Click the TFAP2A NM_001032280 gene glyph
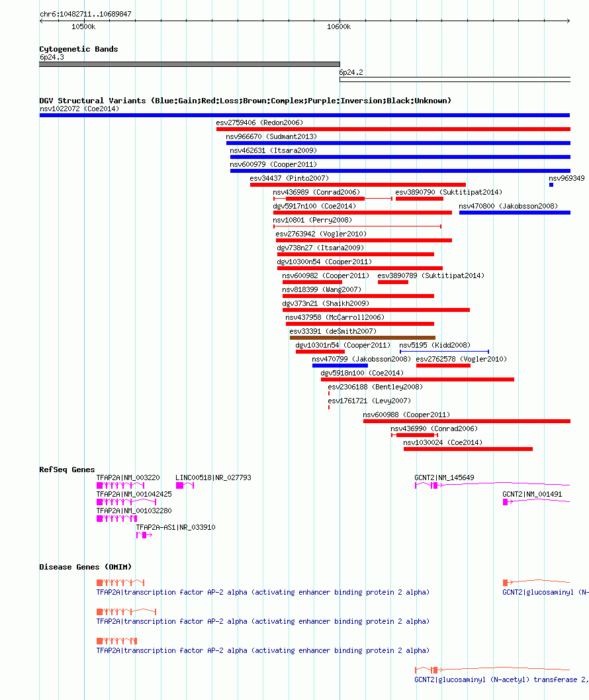 pos(117,519)
